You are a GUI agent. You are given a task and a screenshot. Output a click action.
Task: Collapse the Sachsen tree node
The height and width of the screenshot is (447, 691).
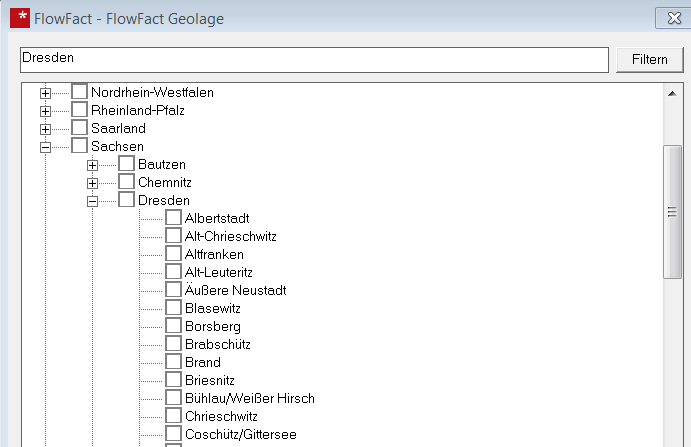[x=45, y=147]
